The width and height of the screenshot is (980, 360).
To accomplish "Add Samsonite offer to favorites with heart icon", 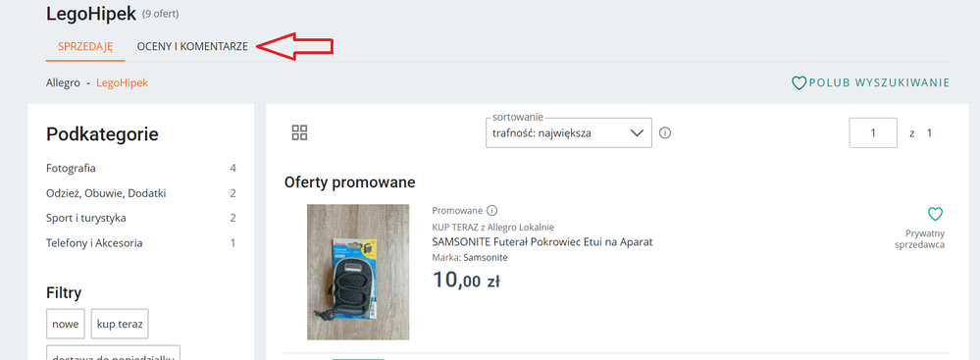I will point(935,214).
